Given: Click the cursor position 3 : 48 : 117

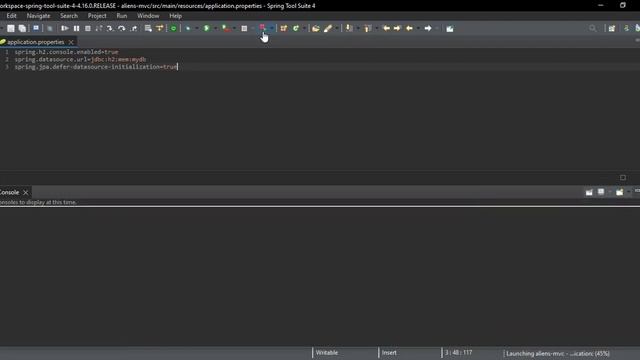Looking at the screenshot, I should [458, 353].
